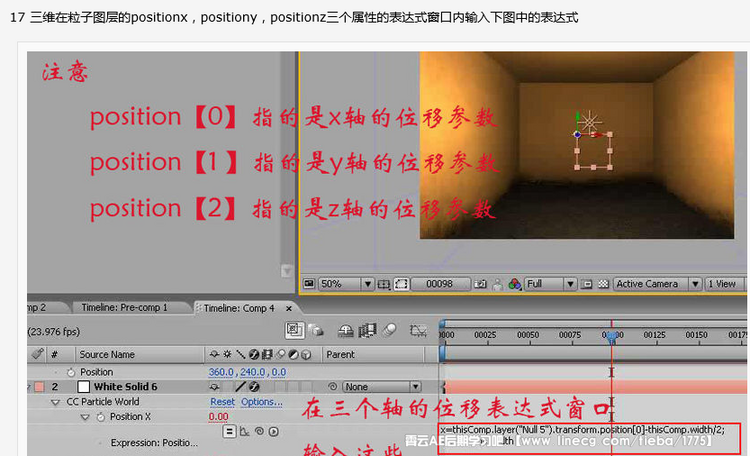
Task: Click the parent pick whip on White Solid 6
Action: (x=332, y=387)
